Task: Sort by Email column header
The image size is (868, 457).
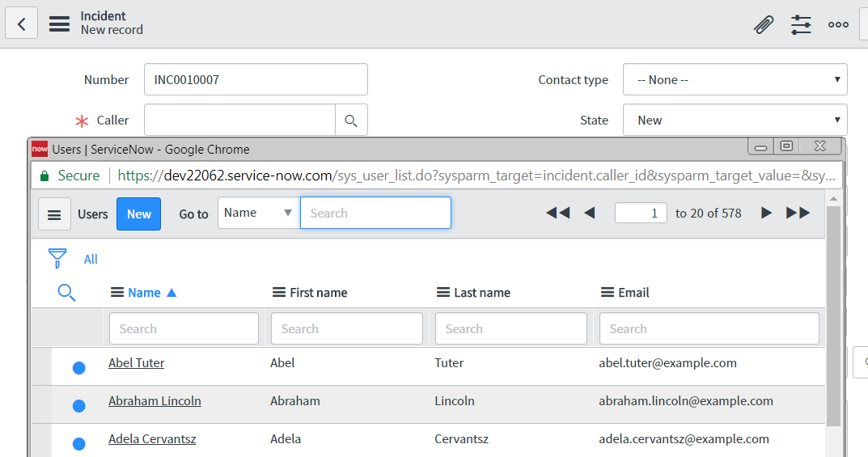Action: tap(633, 293)
